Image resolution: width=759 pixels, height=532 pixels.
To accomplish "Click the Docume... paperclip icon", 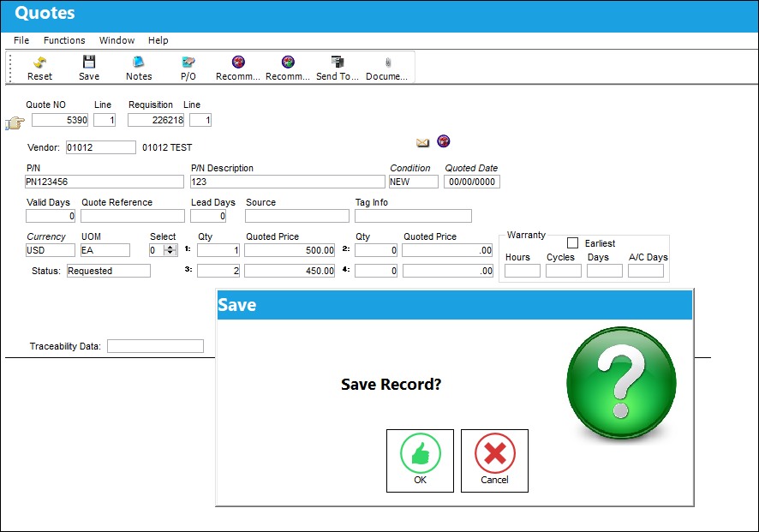I will [388, 63].
